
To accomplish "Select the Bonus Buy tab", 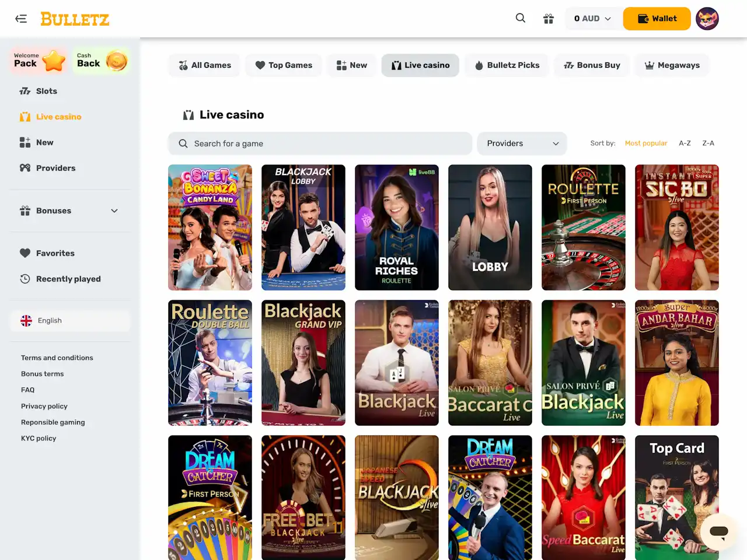I will pyautogui.click(x=592, y=65).
